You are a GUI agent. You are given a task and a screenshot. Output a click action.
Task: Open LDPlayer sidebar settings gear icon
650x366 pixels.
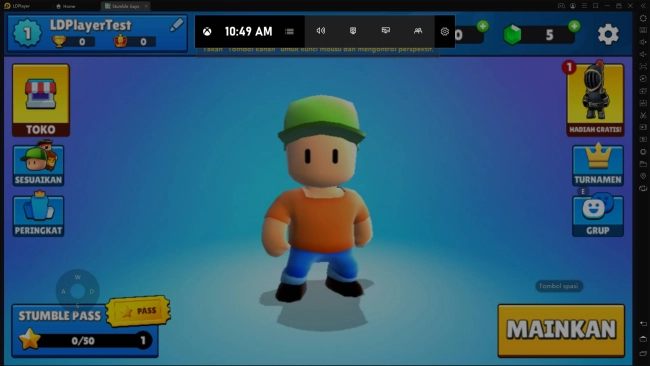643,18
